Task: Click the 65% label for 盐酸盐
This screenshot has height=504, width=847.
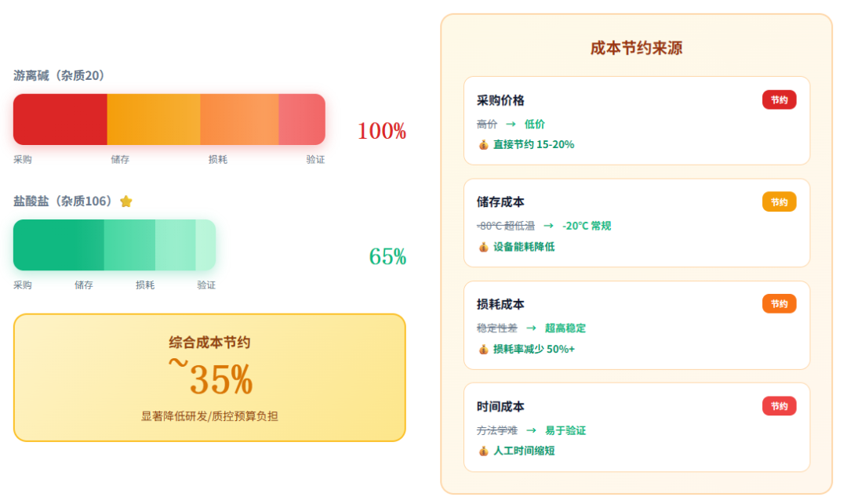Action: point(387,256)
